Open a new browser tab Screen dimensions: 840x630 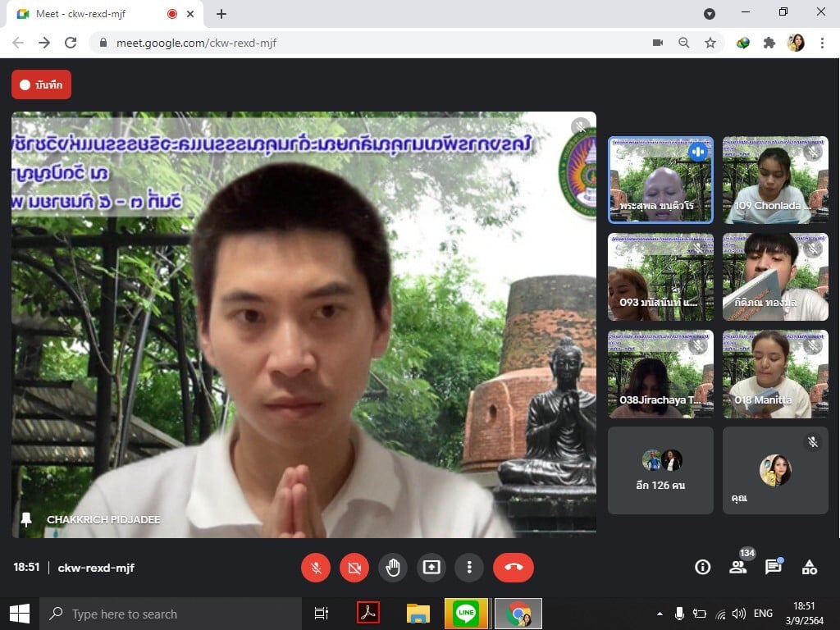pyautogui.click(x=221, y=14)
